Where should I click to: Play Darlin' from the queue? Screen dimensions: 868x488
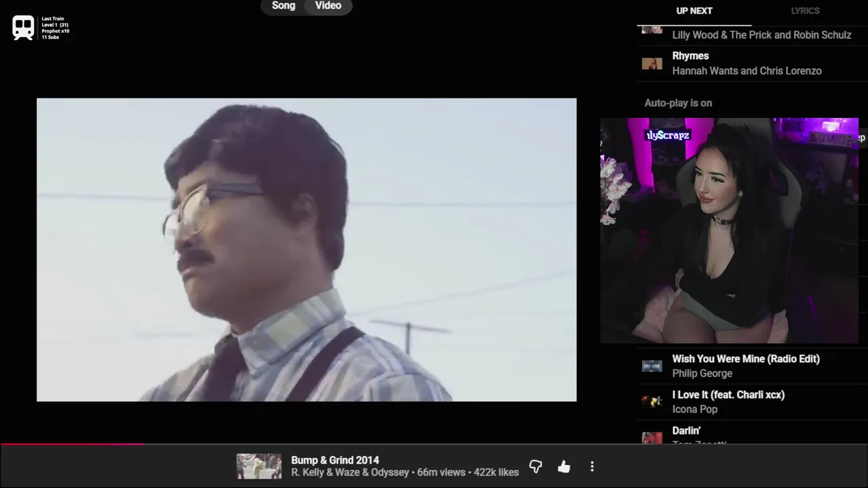pyautogui.click(x=686, y=431)
